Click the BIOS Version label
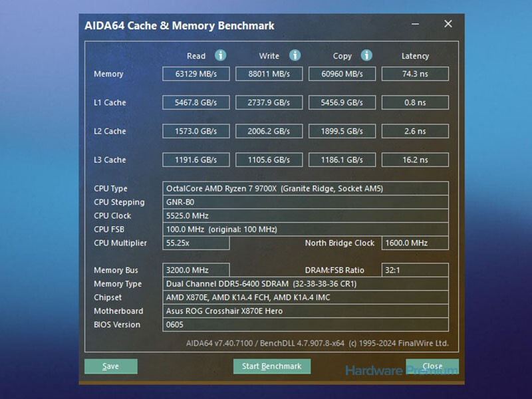 (117, 325)
